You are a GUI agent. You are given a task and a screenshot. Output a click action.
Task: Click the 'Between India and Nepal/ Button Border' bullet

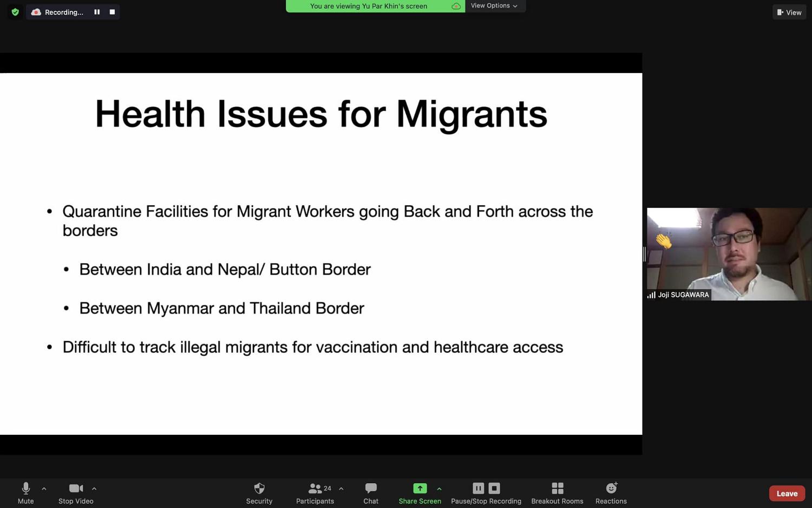click(225, 270)
